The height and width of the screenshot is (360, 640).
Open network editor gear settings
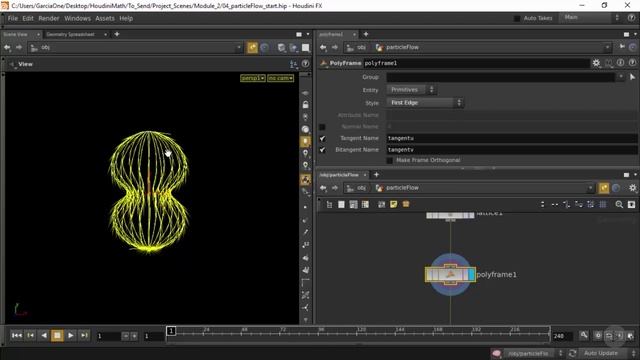[x=632, y=188]
